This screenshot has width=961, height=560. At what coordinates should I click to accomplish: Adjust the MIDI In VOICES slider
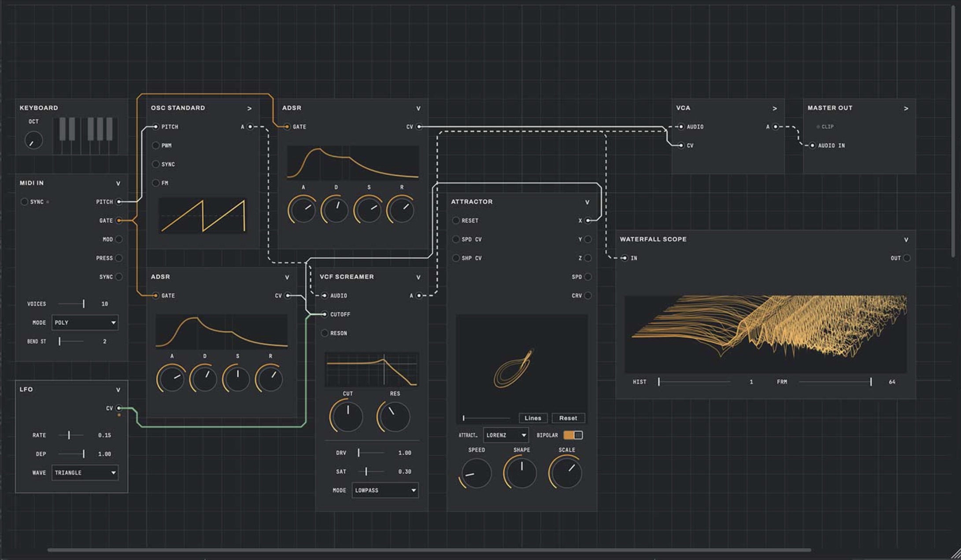pos(71,304)
